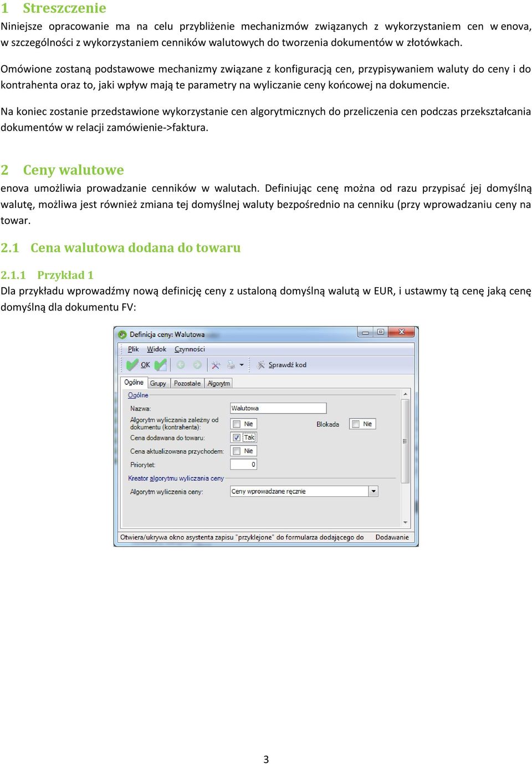The height and width of the screenshot is (764, 532).
Task: Open the Plik menu
Action: click(x=133, y=349)
